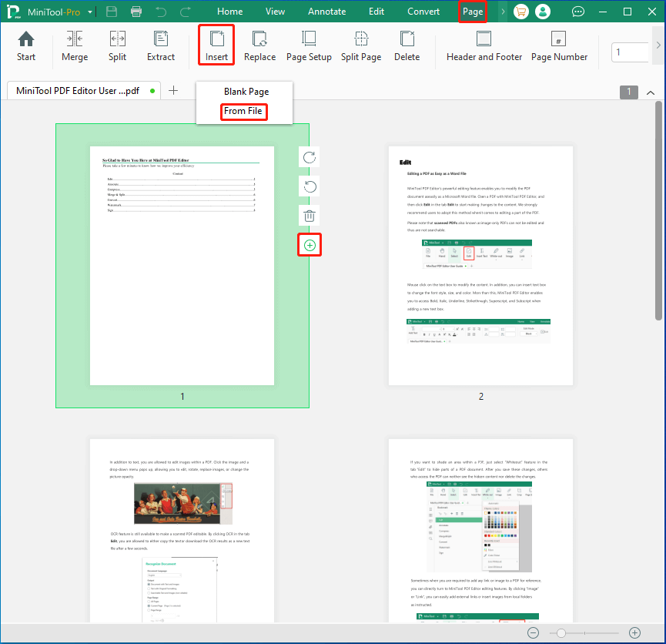
Task: Open the Edit tab
Action: coord(377,12)
